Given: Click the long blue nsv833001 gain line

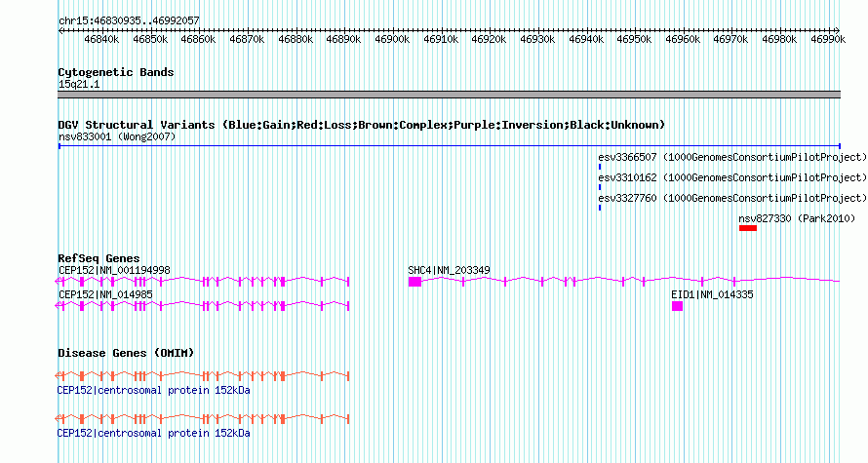Looking at the screenshot, I should tap(450, 146).
